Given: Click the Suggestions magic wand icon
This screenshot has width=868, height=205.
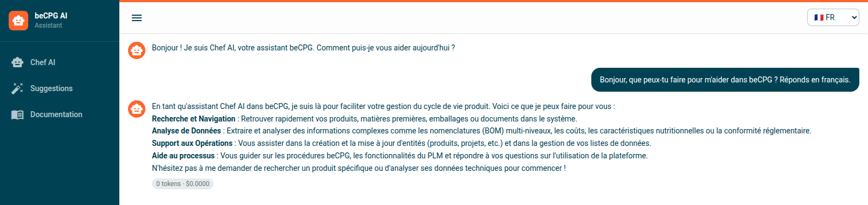Looking at the screenshot, I should 17,88.
